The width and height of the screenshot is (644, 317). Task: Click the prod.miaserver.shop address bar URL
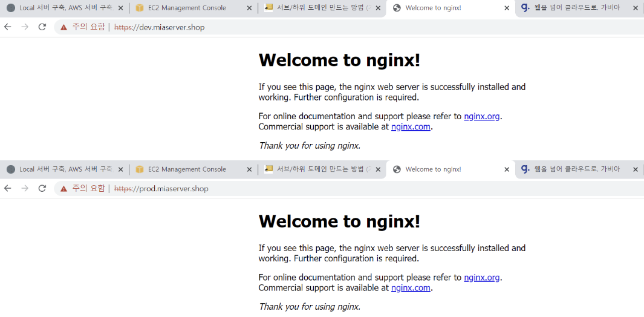pos(161,189)
